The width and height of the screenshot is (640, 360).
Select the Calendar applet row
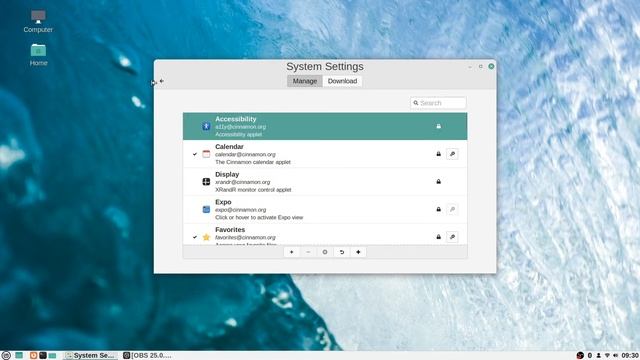coord(325,154)
